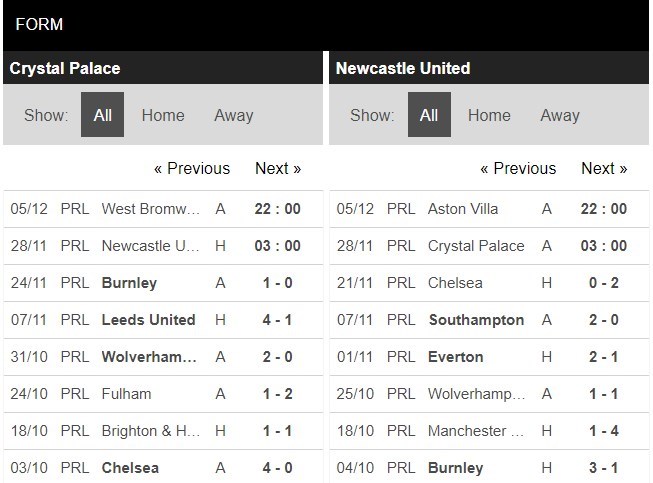
Task: Click Burnley 3 - 1 result for Newcastle
Action: pos(603,467)
